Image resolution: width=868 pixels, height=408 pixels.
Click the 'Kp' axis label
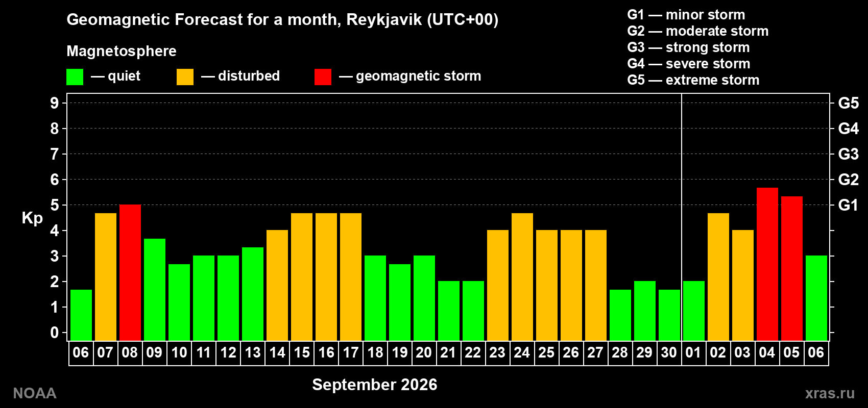coord(32,218)
